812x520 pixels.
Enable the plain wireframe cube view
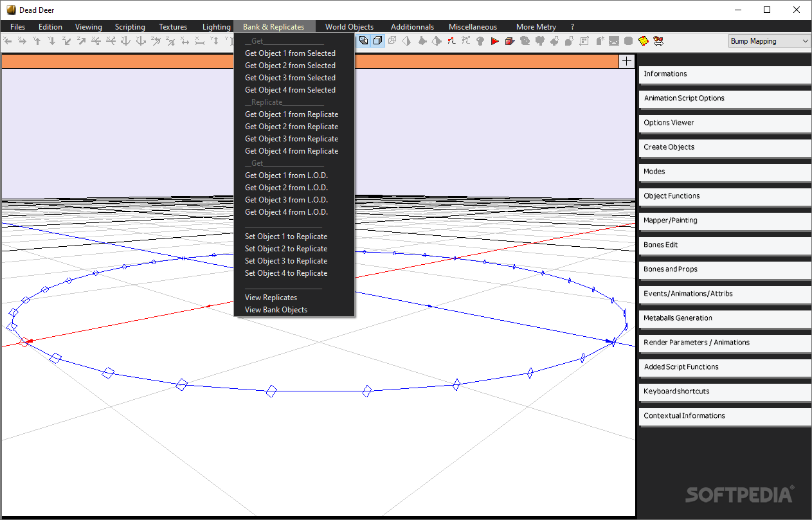[x=377, y=40]
